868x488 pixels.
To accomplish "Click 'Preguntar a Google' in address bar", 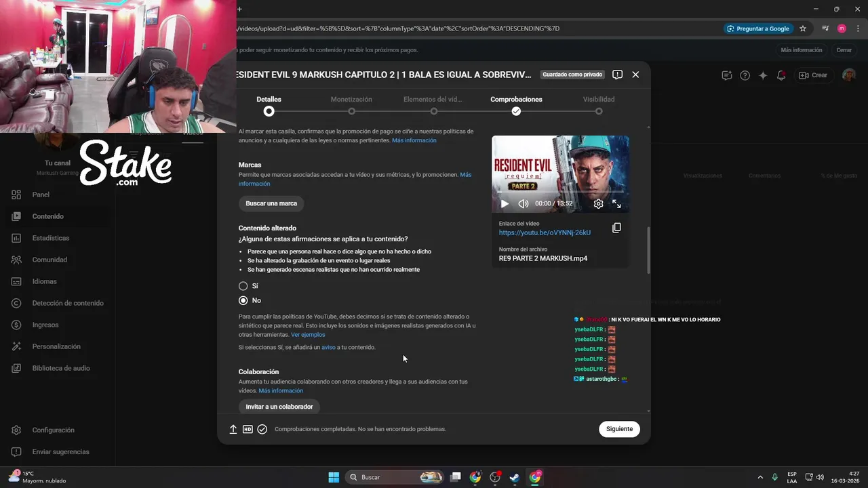I will pos(758,28).
